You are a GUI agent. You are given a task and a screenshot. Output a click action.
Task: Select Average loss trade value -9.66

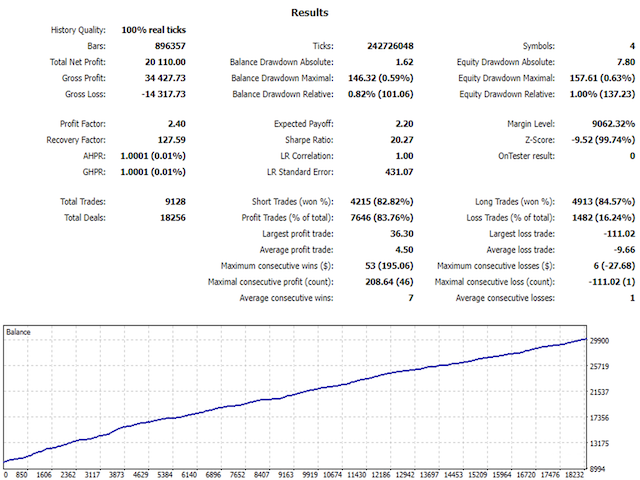[624, 250]
